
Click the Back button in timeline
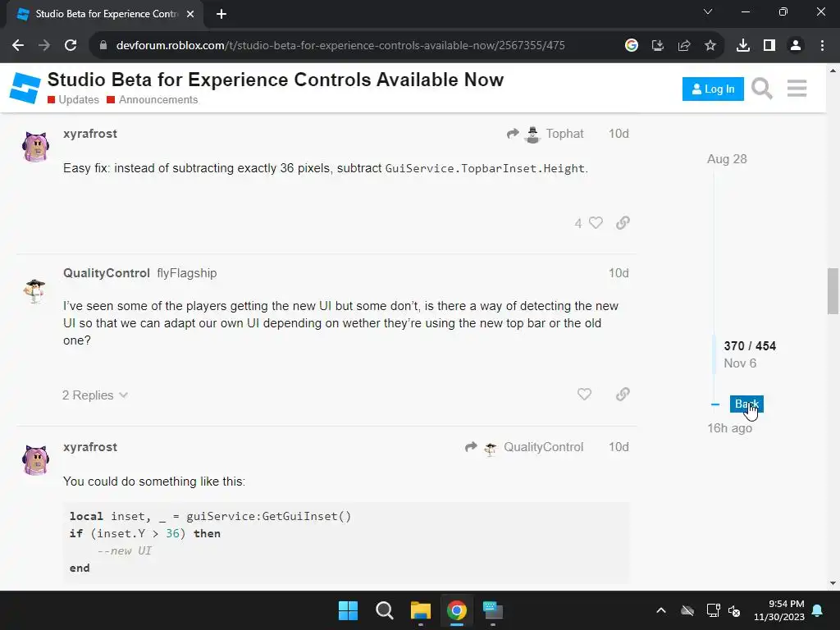tap(746, 404)
